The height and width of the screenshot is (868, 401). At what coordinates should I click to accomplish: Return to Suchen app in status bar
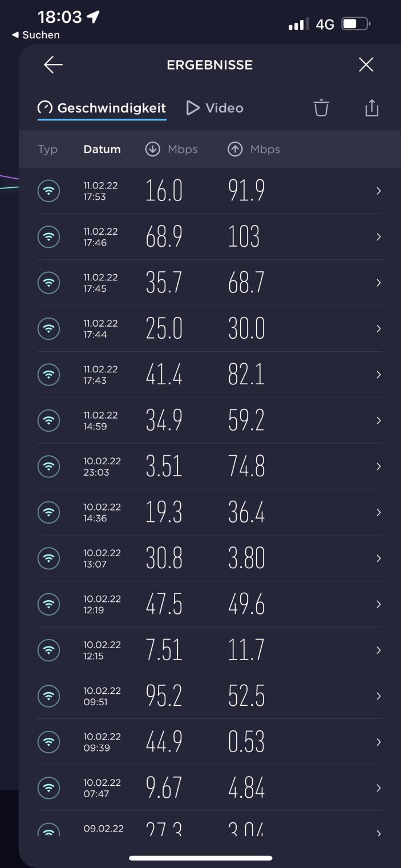point(35,35)
